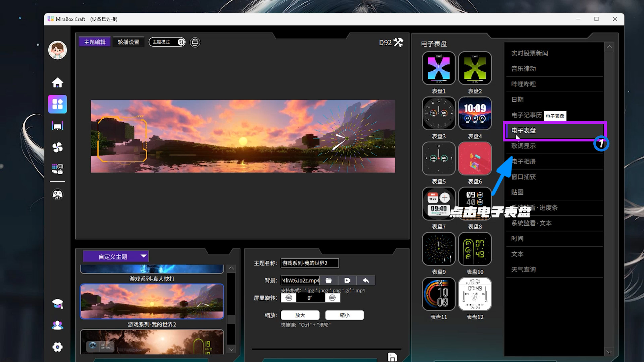This screenshot has width=644, height=362.
Task: Switch to the 主题编辑 tab
Action: click(95, 42)
